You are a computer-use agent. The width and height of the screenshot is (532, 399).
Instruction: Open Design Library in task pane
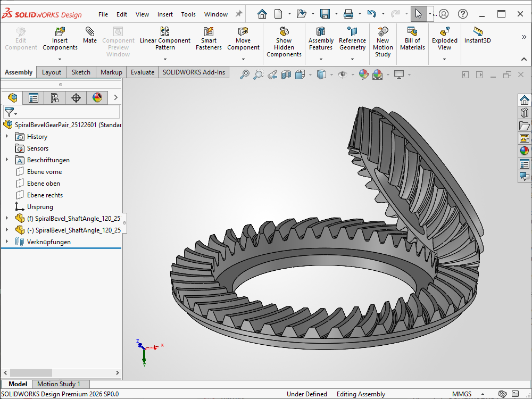click(525, 113)
